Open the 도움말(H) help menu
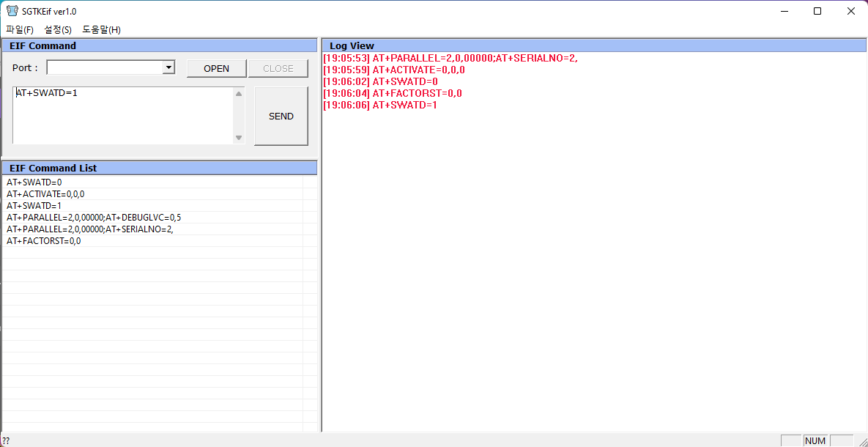The width and height of the screenshot is (868, 447). tap(103, 29)
